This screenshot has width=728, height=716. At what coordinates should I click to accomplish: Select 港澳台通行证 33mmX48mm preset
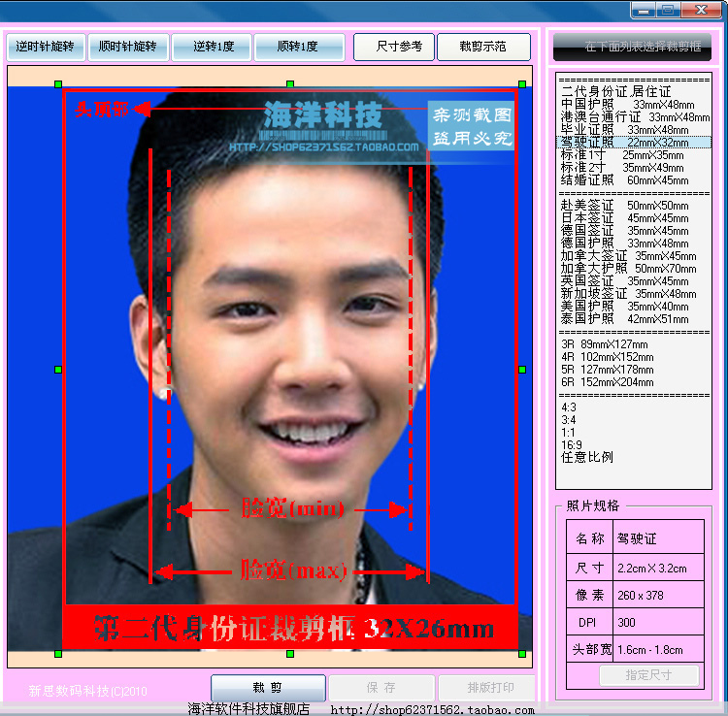pos(633,117)
